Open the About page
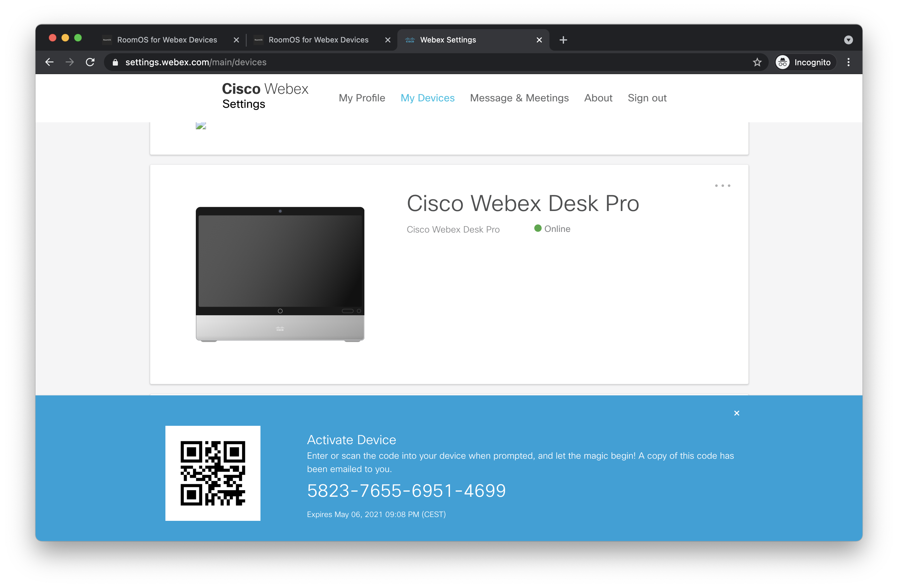The width and height of the screenshot is (898, 588). (598, 98)
